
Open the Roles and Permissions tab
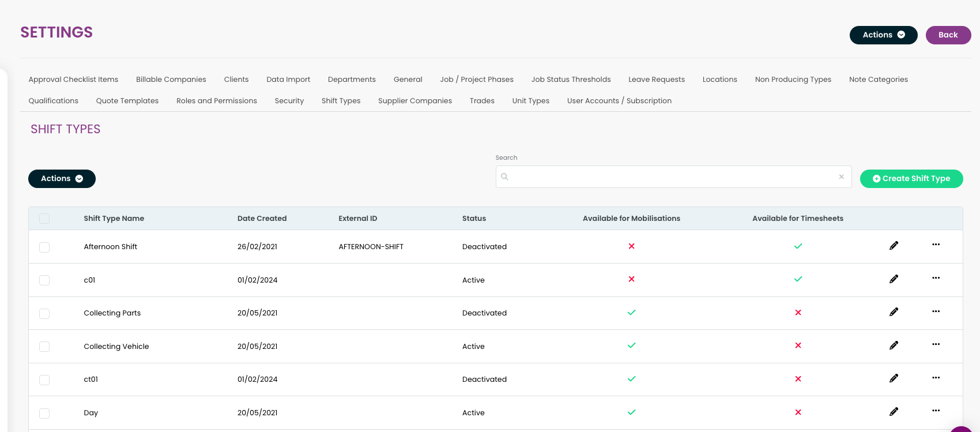pyautogui.click(x=217, y=101)
